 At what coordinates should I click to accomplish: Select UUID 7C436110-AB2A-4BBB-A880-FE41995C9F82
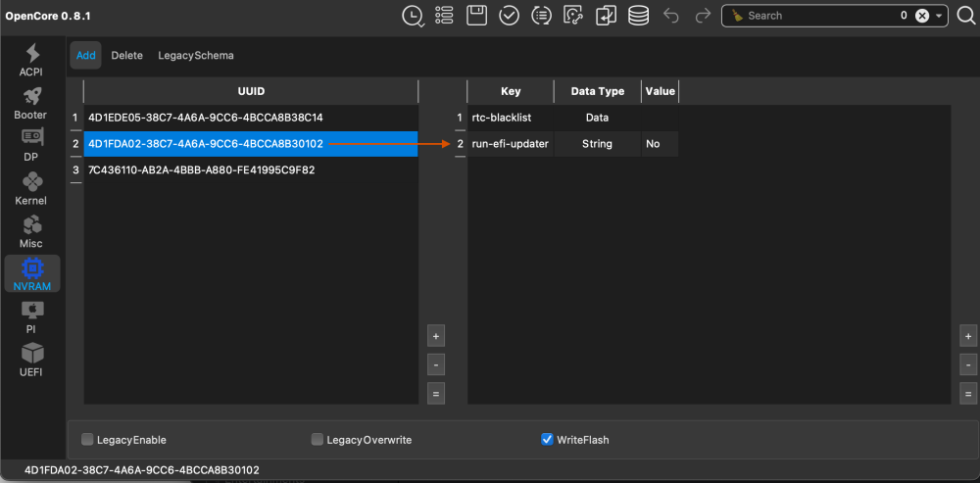(251, 169)
